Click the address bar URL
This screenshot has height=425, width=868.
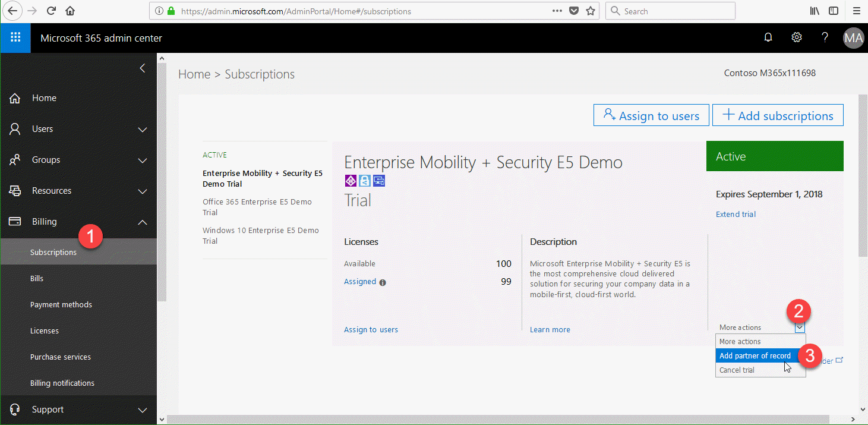coord(296,11)
